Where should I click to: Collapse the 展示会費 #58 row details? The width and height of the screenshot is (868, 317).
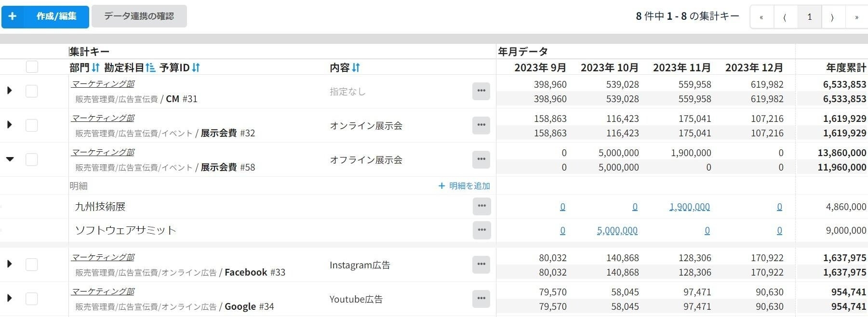click(10, 159)
